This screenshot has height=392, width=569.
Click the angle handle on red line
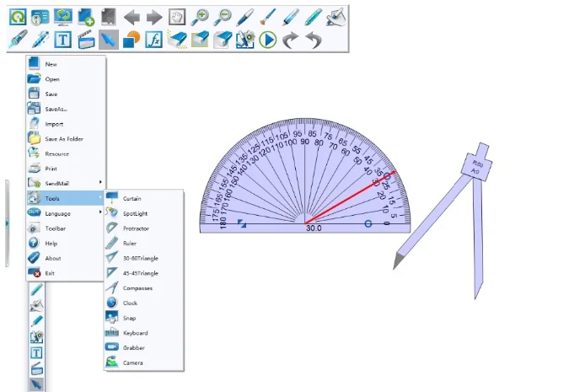tap(387, 176)
